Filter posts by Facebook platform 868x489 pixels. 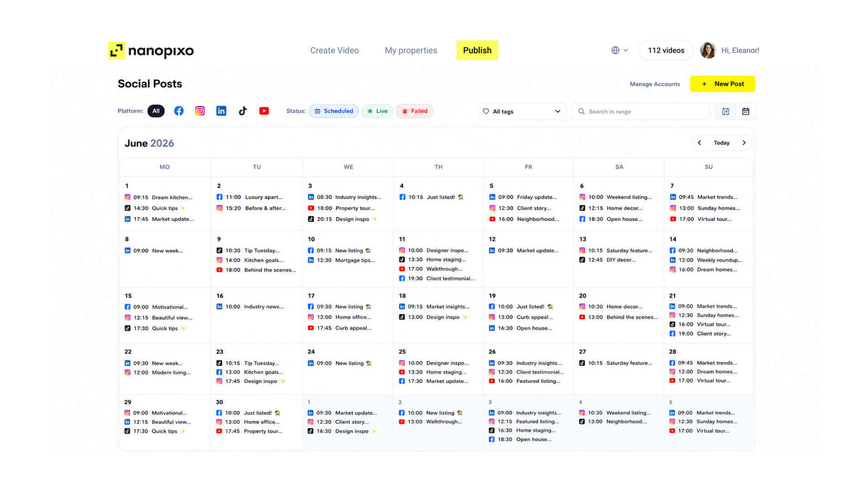click(x=179, y=111)
